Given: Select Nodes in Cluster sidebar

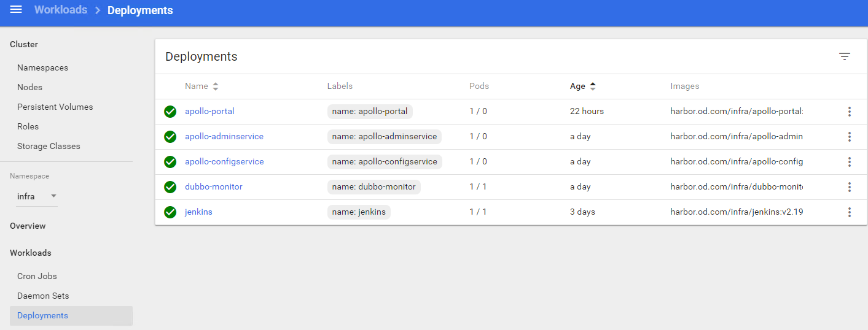Looking at the screenshot, I should click(x=29, y=88).
